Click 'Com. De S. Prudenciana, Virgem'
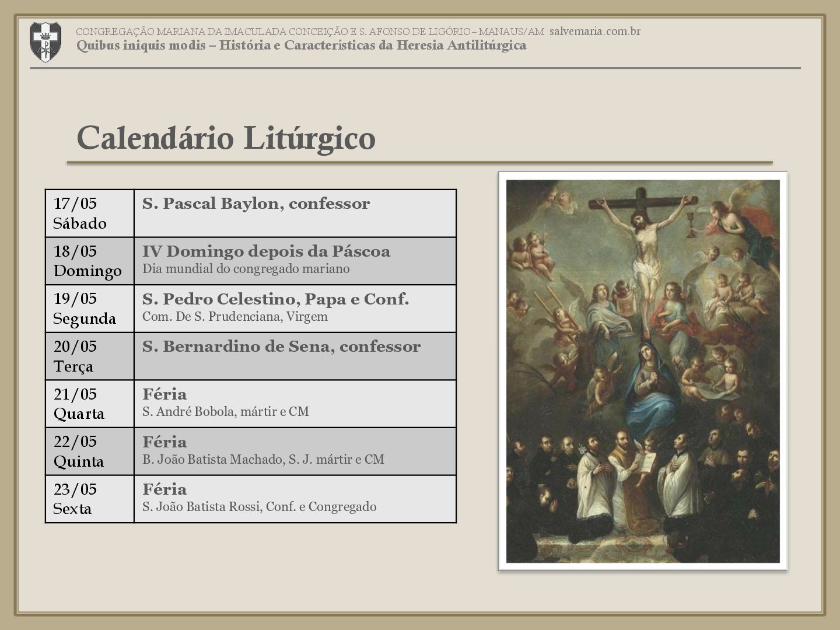The width and height of the screenshot is (840, 630). [235, 317]
